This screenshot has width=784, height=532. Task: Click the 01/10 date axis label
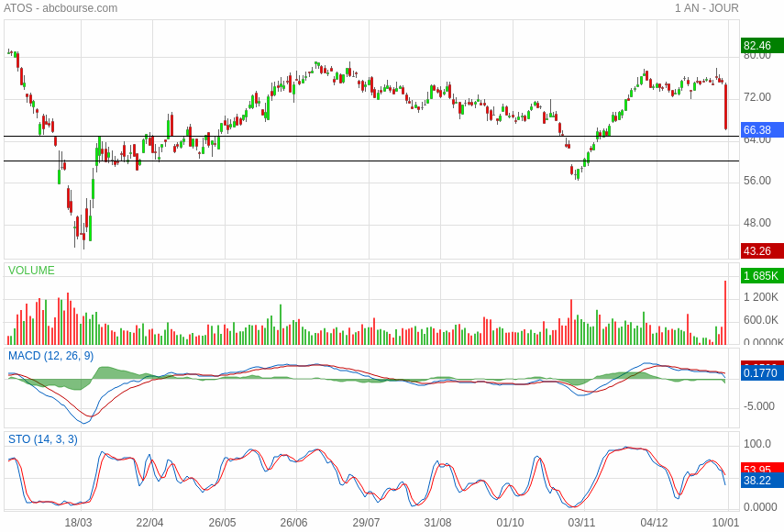coord(510,523)
